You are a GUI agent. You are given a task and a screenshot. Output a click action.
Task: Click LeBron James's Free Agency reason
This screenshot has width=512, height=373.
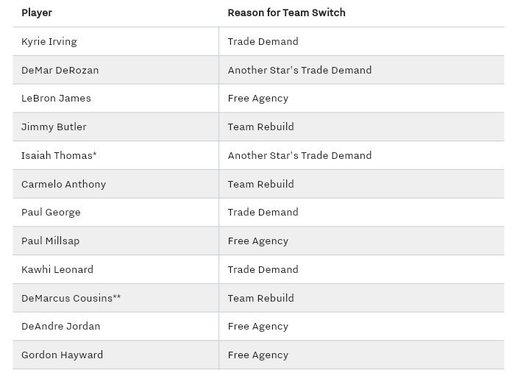pyautogui.click(x=258, y=99)
